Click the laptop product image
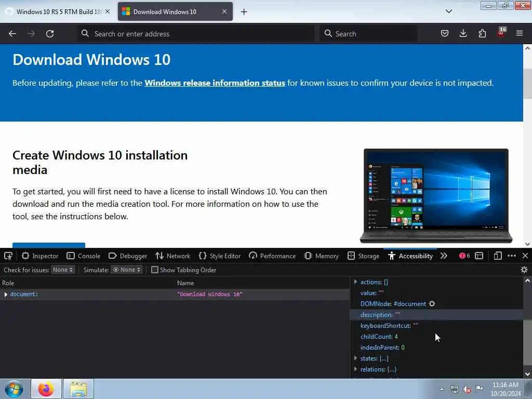The image size is (532, 399). pyautogui.click(x=436, y=196)
